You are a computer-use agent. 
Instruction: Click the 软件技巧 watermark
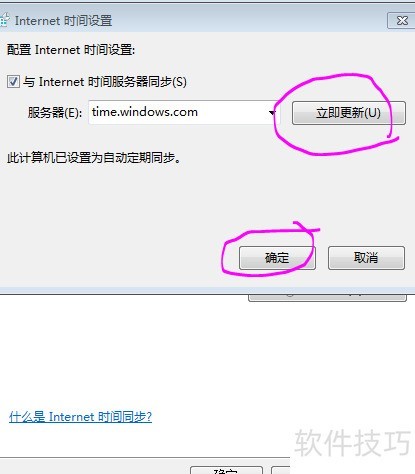(353, 443)
